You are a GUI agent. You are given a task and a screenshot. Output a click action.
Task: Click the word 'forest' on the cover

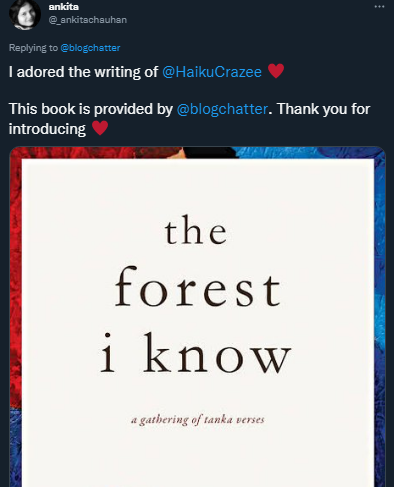coord(198,287)
